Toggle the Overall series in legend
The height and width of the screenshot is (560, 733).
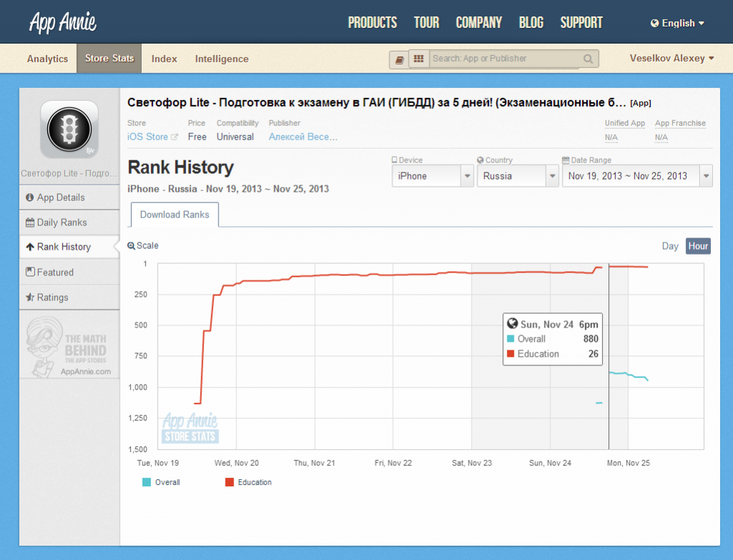tap(161, 482)
